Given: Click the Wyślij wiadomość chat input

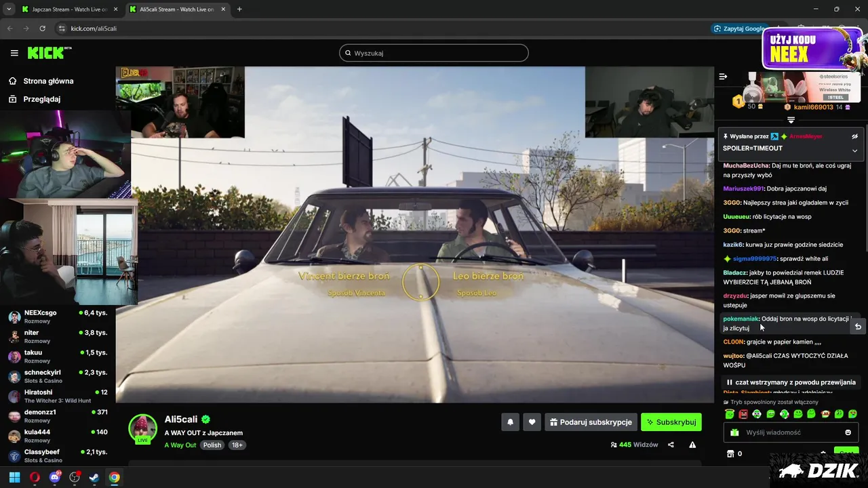Looking at the screenshot, I should click(x=790, y=432).
